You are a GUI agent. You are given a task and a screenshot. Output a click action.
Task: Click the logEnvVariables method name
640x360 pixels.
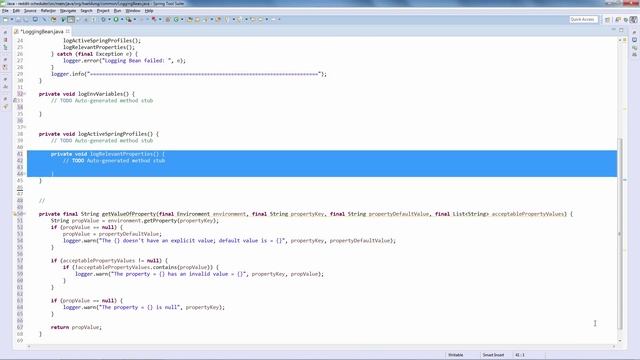coord(100,94)
